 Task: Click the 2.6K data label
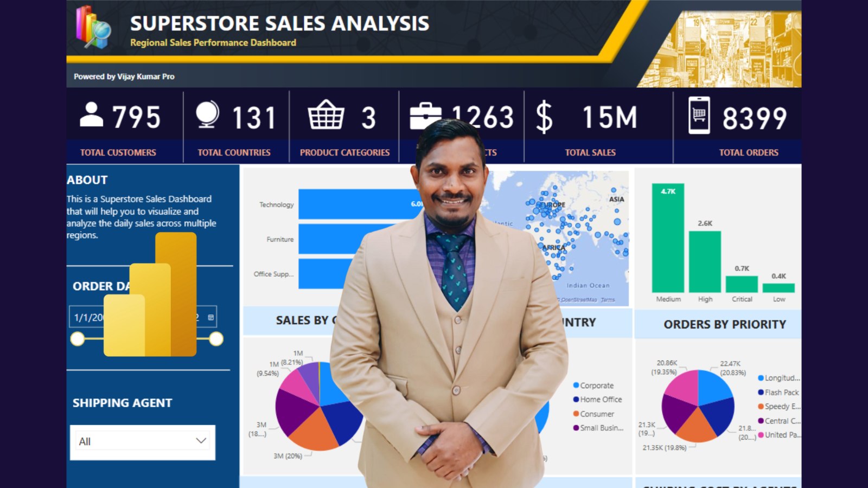point(705,223)
